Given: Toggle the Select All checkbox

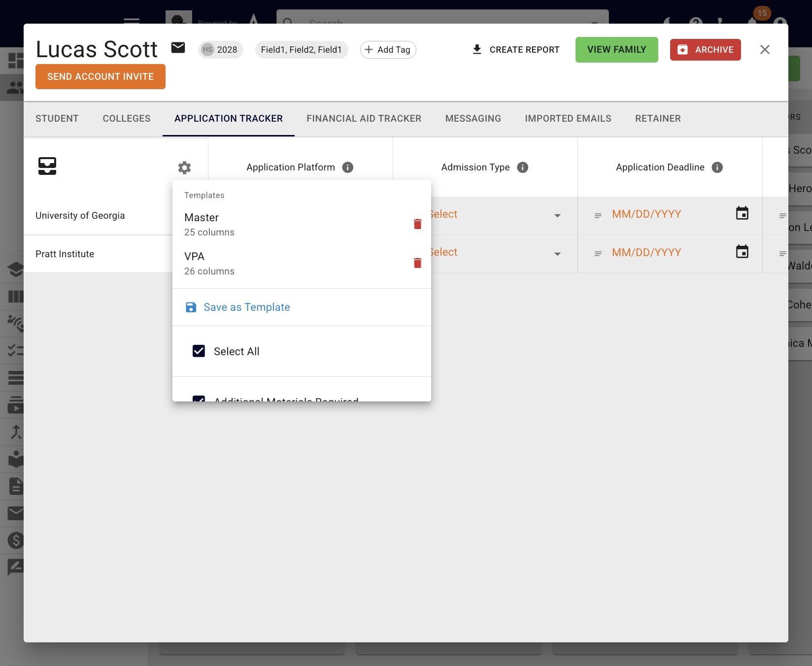Looking at the screenshot, I should (x=199, y=351).
